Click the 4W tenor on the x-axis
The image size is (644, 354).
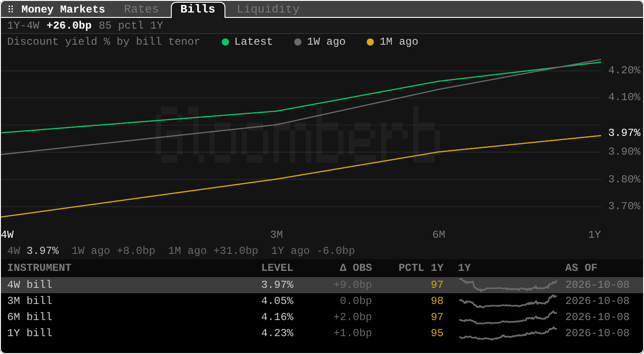[7, 235]
